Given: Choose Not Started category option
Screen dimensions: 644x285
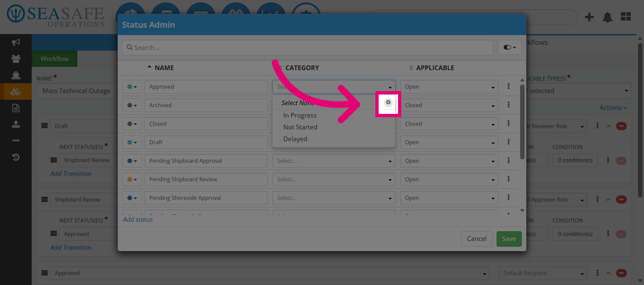Looking at the screenshot, I should coord(300,127).
